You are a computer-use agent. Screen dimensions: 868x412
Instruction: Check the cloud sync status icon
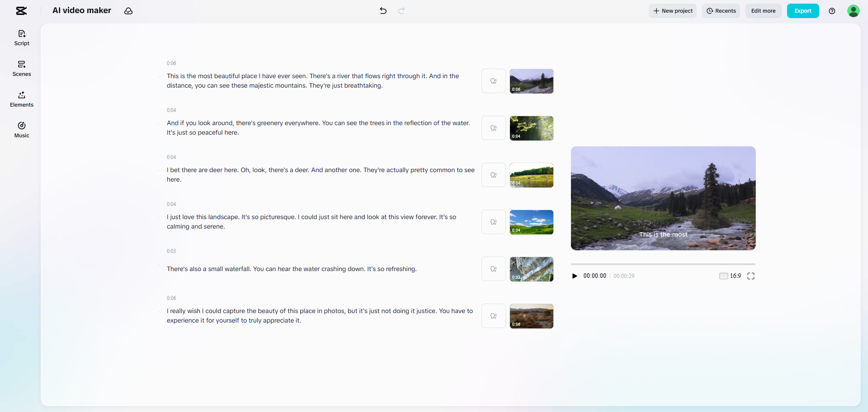point(128,11)
